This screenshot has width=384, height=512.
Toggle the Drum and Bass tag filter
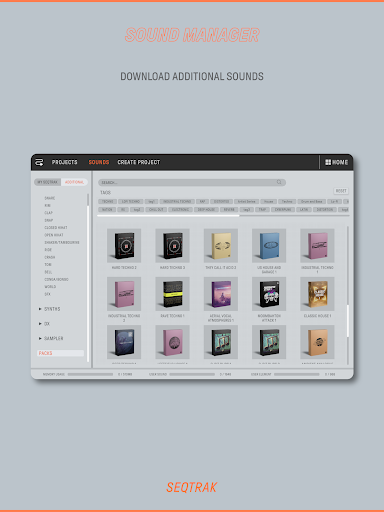point(312,201)
